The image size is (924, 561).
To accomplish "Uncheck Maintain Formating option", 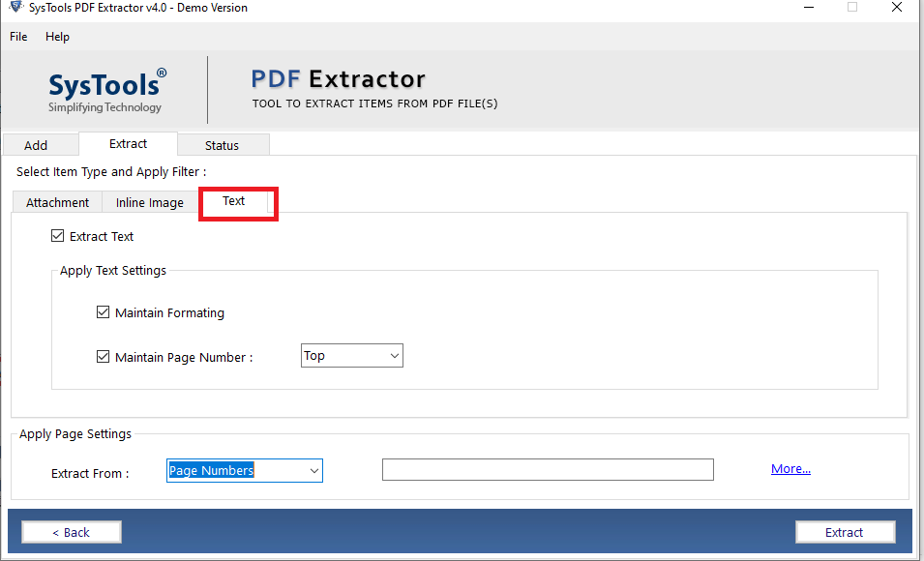I will (x=104, y=312).
